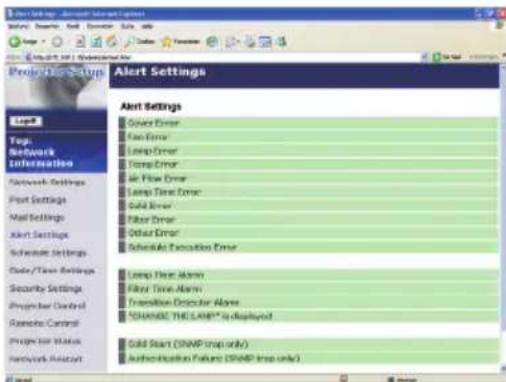Click inside the browser address bar
506x382 pixels.
click(222, 57)
